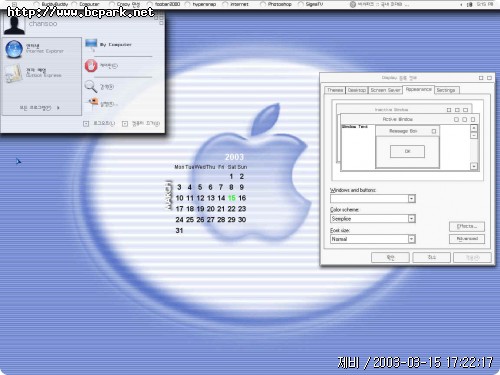Click the Effects button

coord(467,226)
